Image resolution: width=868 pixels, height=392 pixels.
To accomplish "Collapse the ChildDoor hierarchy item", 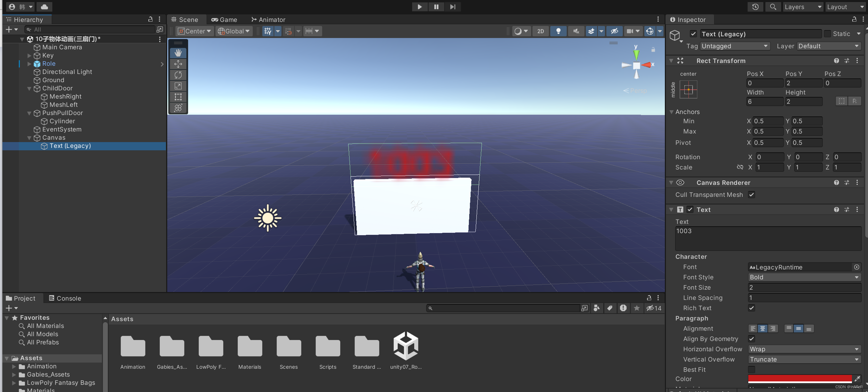I will click(x=29, y=88).
